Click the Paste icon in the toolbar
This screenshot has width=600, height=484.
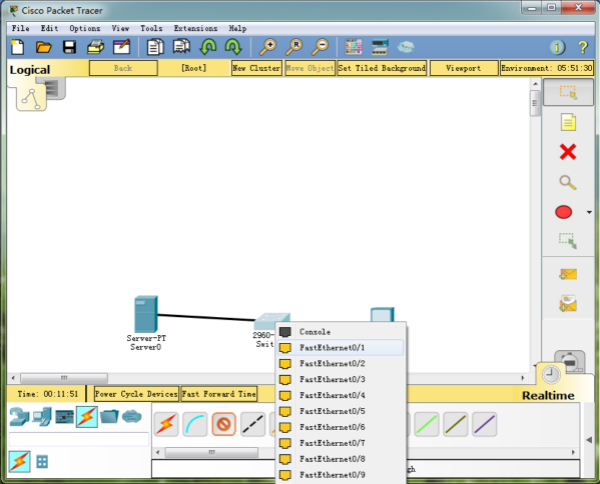181,47
